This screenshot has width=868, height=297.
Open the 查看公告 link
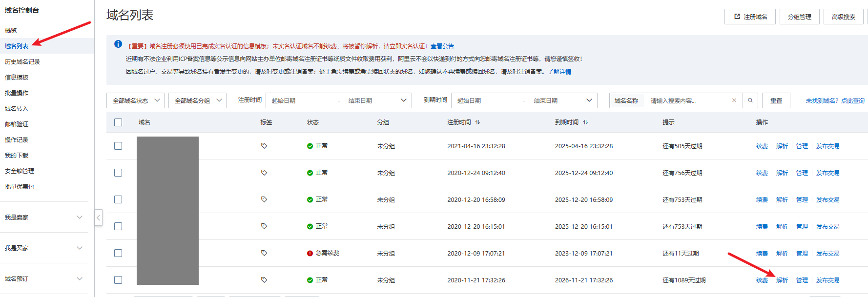(442, 46)
